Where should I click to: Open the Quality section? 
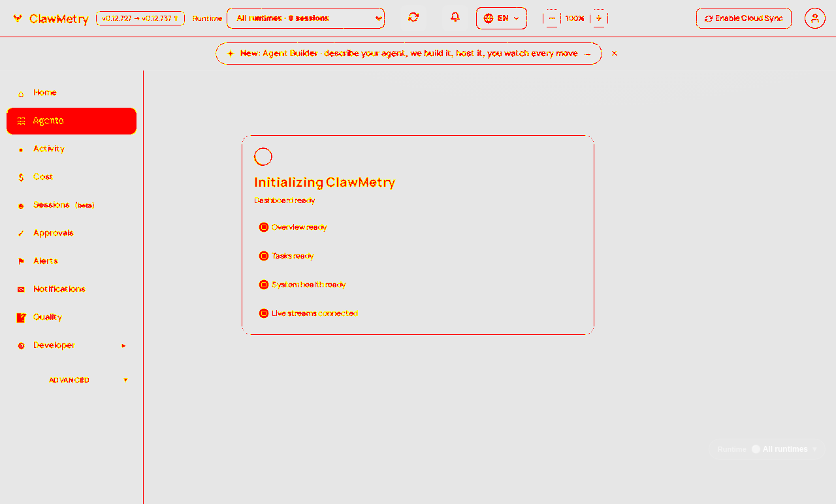pyautogui.click(x=71, y=317)
